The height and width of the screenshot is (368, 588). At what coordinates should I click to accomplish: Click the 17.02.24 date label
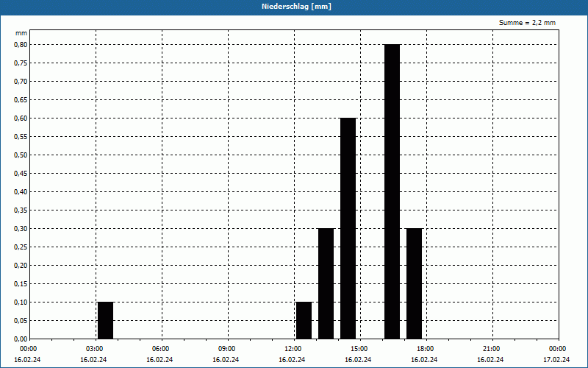(556, 360)
